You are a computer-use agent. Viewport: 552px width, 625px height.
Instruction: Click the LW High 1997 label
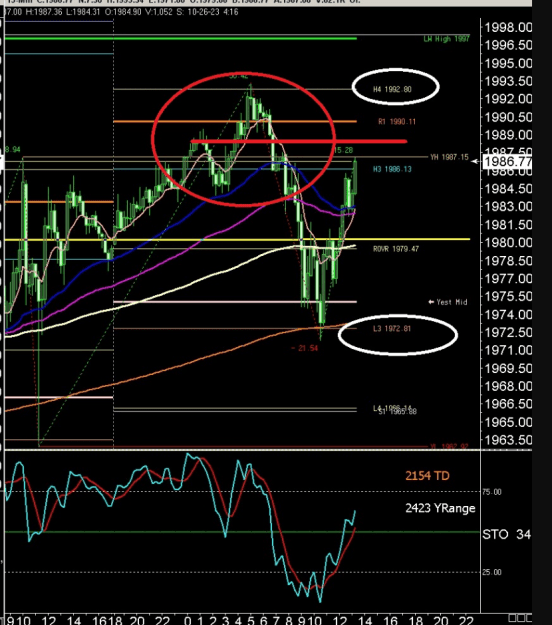(446, 39)
